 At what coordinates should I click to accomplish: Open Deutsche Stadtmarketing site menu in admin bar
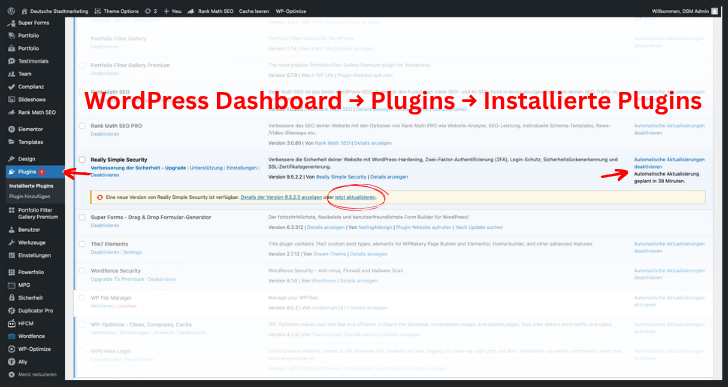[x=55, y=11]
